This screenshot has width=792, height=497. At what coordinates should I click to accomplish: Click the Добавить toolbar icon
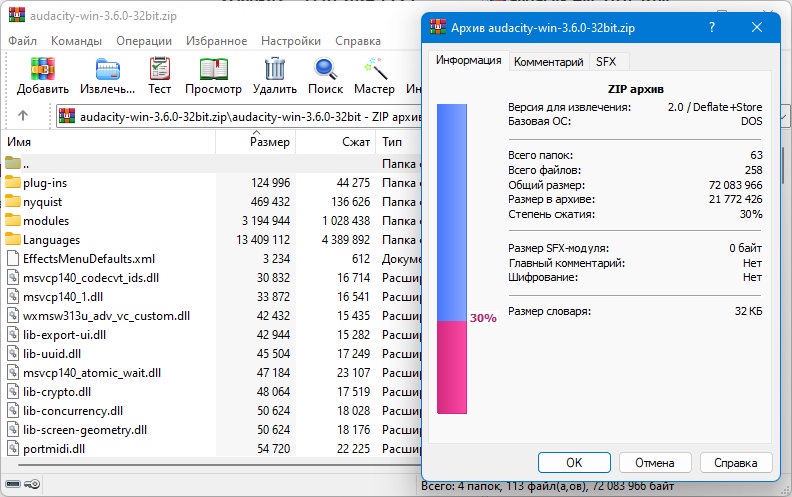(43, 69)
